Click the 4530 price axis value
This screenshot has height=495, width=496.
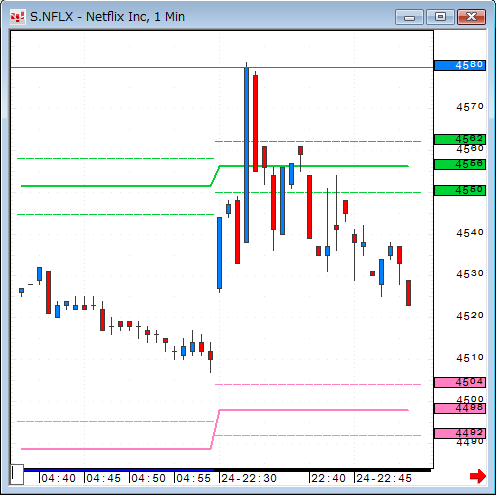coord(470,274)
